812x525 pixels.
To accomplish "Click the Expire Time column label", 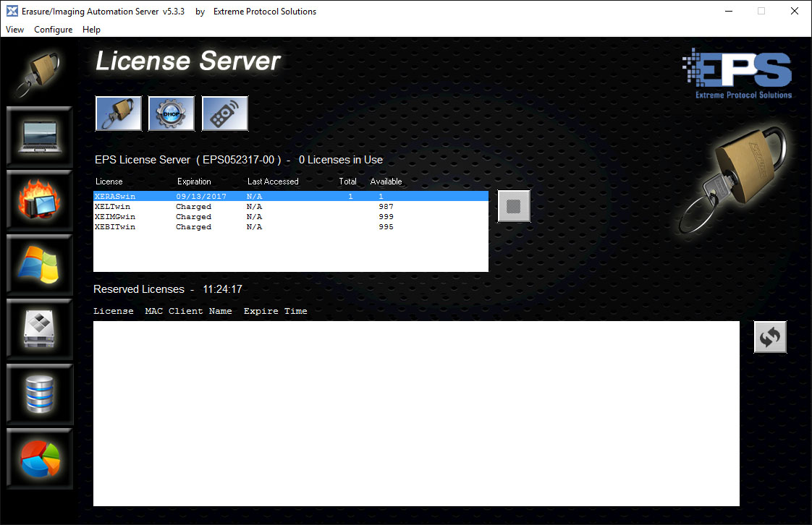I will [276, 311].
